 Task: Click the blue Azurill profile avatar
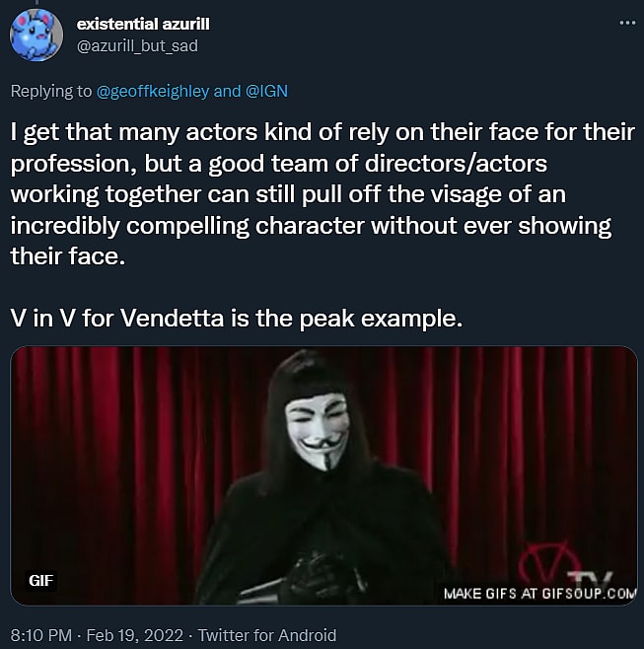(36, 36)
